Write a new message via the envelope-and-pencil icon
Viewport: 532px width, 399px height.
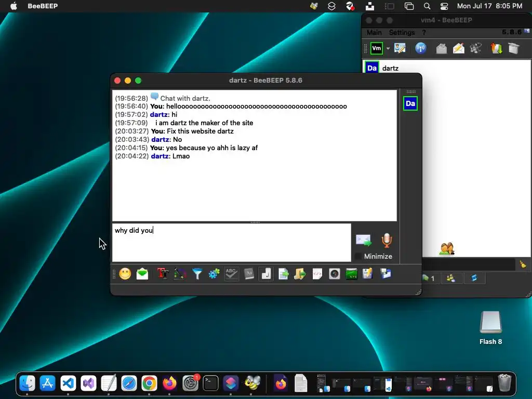point(459,48)
